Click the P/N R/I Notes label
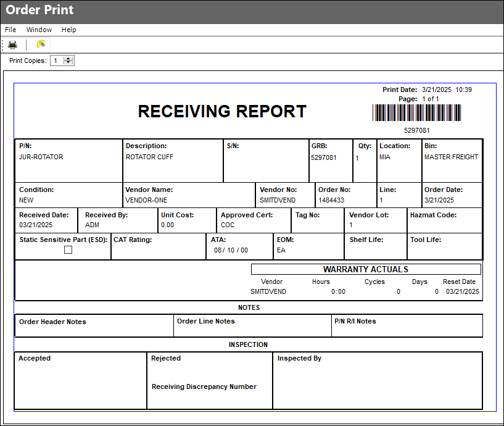 click(355, 321)
